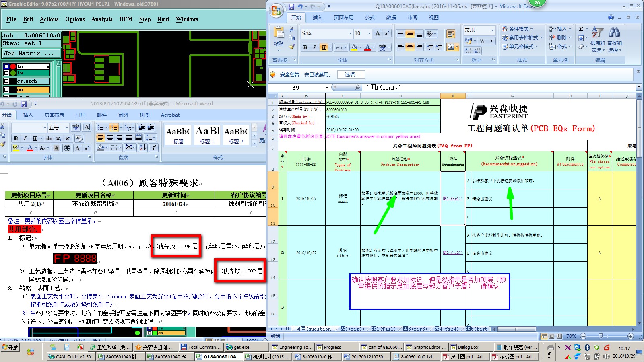
Task: Click Excel percent style icon
Action: click(482, 41)
